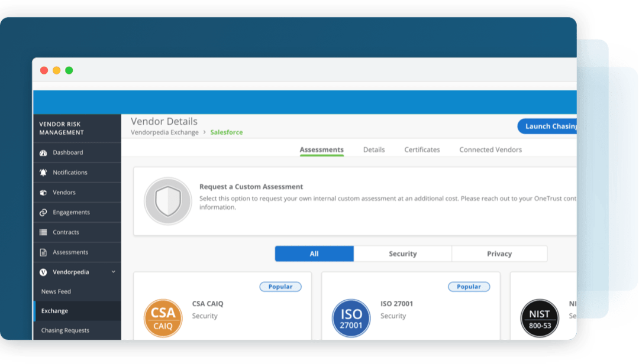Click the black NIST 800-53 badge

click(x=540, y=318)
